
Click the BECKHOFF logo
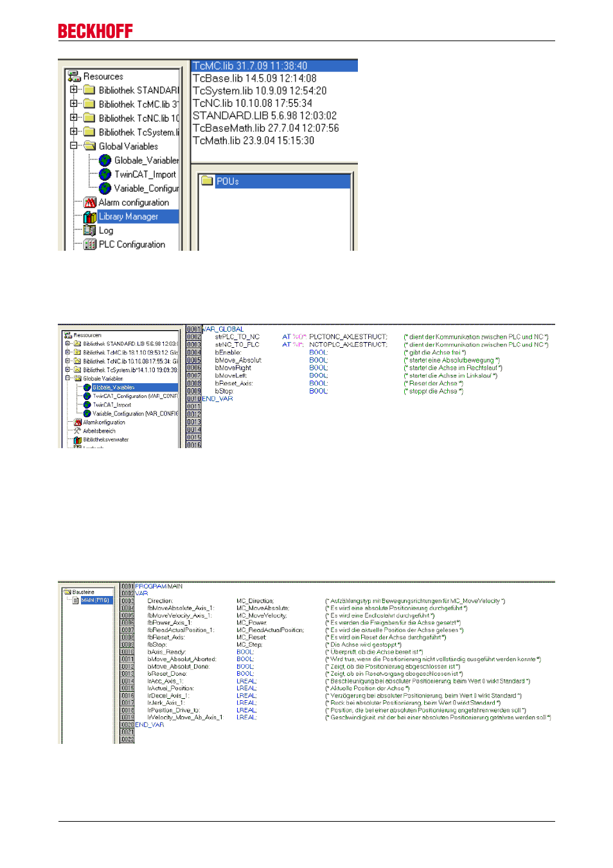[95, 31]
